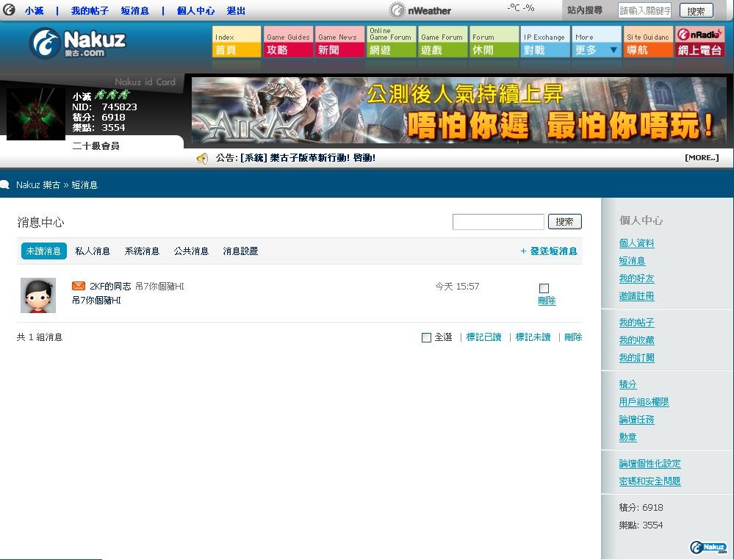734x560 pixels.
Task: Click sender avatar of 2KF的同志
Action: (38, 295)
